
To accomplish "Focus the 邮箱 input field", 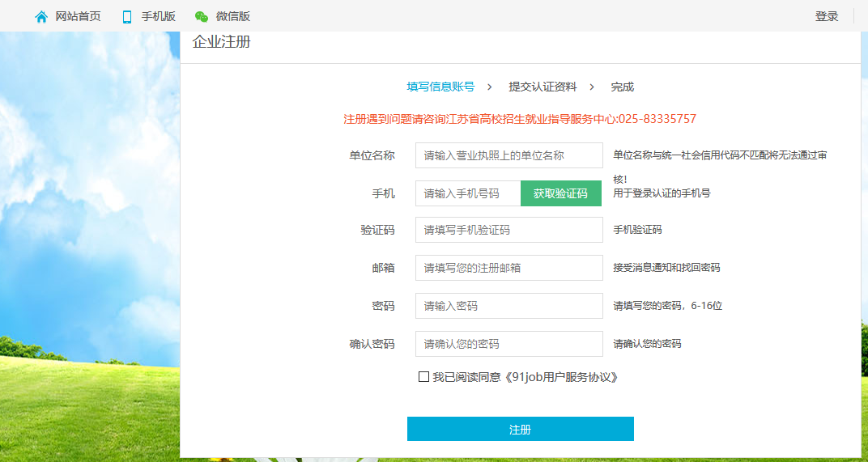I will pos(508,268).
